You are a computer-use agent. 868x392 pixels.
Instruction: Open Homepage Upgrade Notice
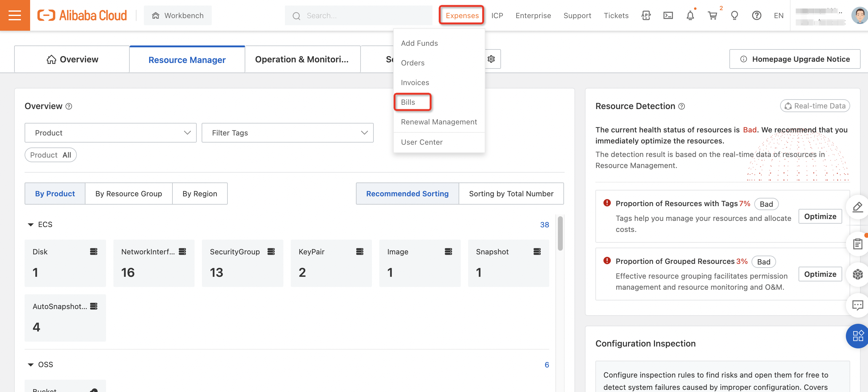(x=795, y=59)
